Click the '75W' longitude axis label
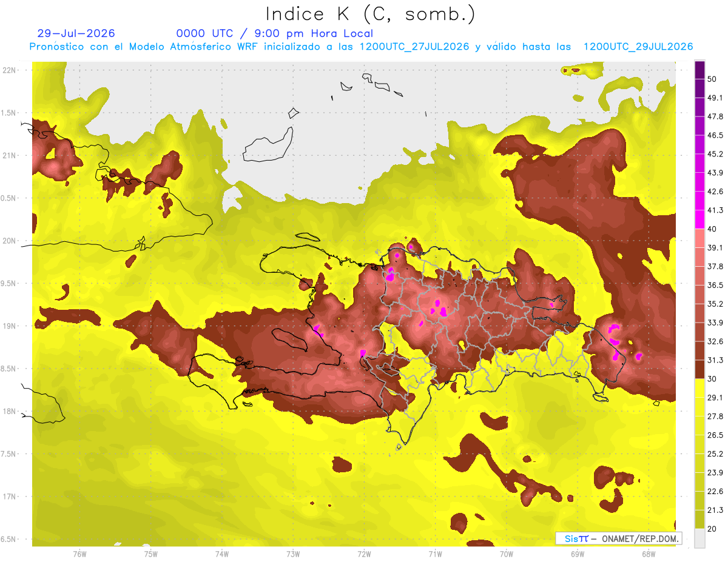Viewport: 728px width, 562px height. [151, 554]
